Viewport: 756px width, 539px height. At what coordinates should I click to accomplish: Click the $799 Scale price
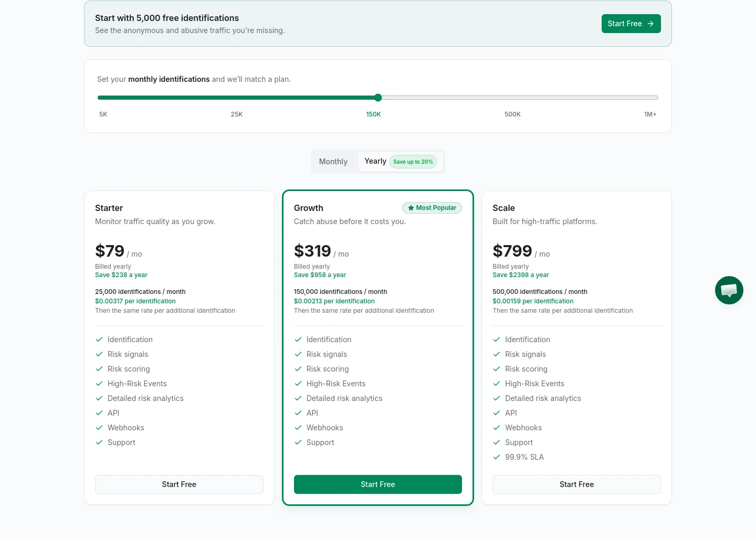[512, 251]
